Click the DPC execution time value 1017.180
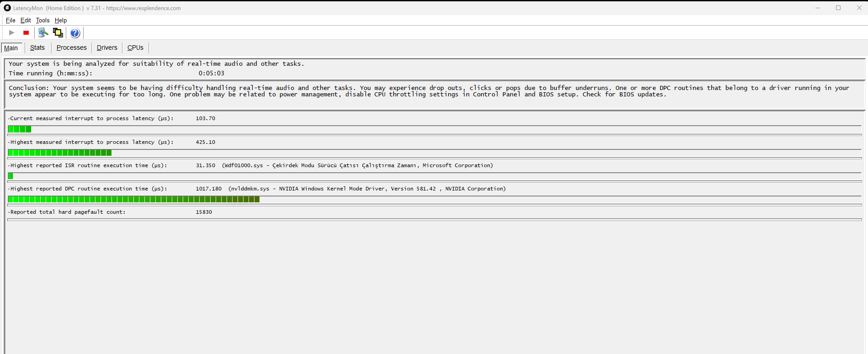 click(209, 189)
